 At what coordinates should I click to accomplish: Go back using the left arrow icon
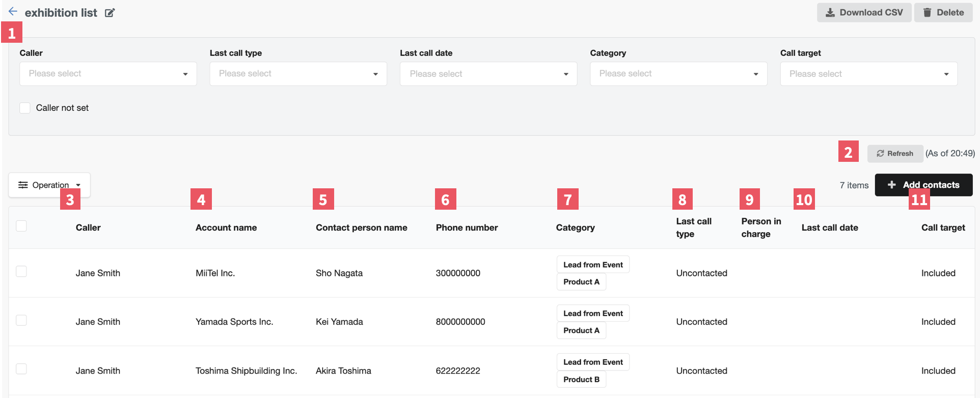point(13,12)
